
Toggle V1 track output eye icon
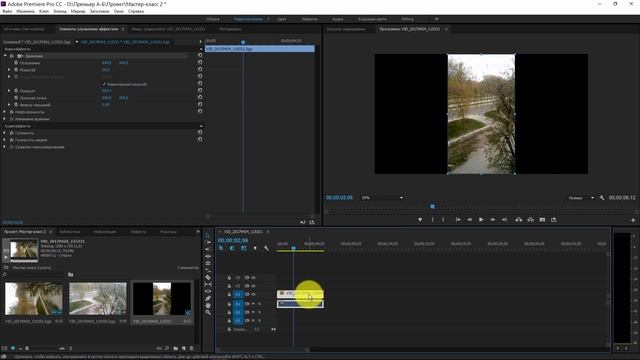(253, 294)
